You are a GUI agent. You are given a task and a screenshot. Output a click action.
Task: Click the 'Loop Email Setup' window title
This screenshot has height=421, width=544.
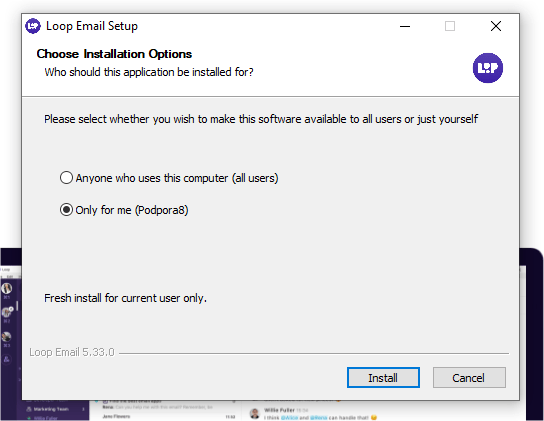pyautogui.click(x=92, y=26)
